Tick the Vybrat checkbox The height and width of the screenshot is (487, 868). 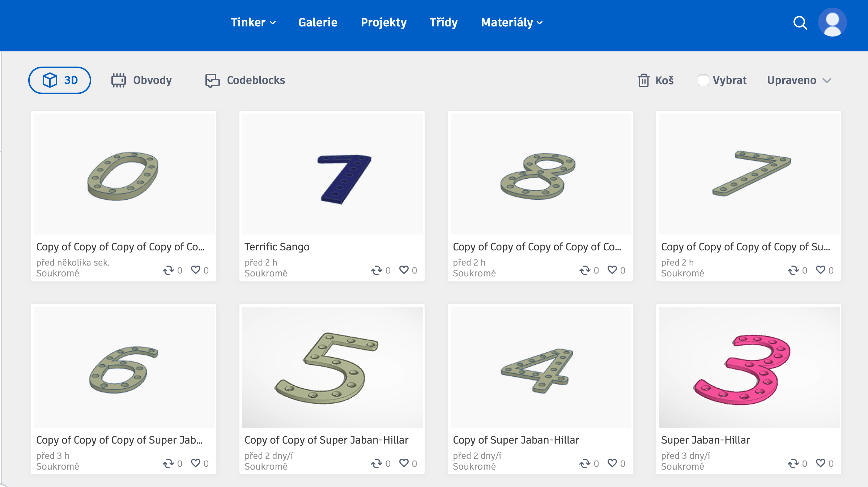pyautogui.click(x=703, y=80)
